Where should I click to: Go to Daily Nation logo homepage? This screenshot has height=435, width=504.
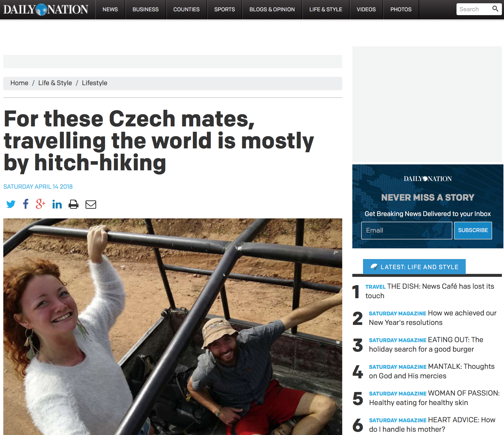click(46, 9)
